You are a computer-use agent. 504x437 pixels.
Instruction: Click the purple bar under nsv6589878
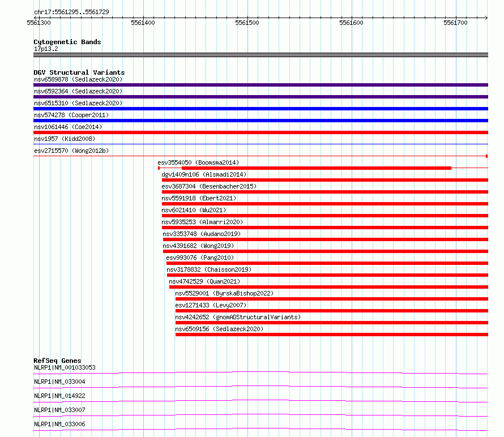click(x=260, y=85)
